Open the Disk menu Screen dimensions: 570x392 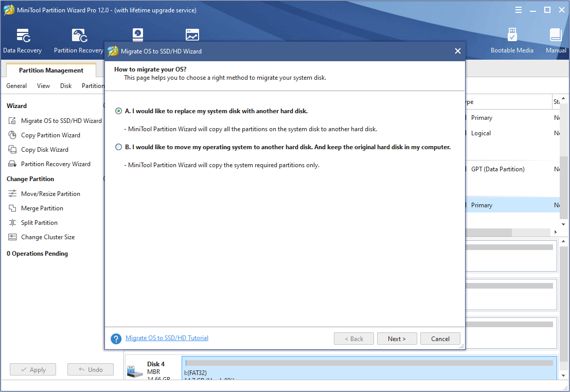point(66,86)
